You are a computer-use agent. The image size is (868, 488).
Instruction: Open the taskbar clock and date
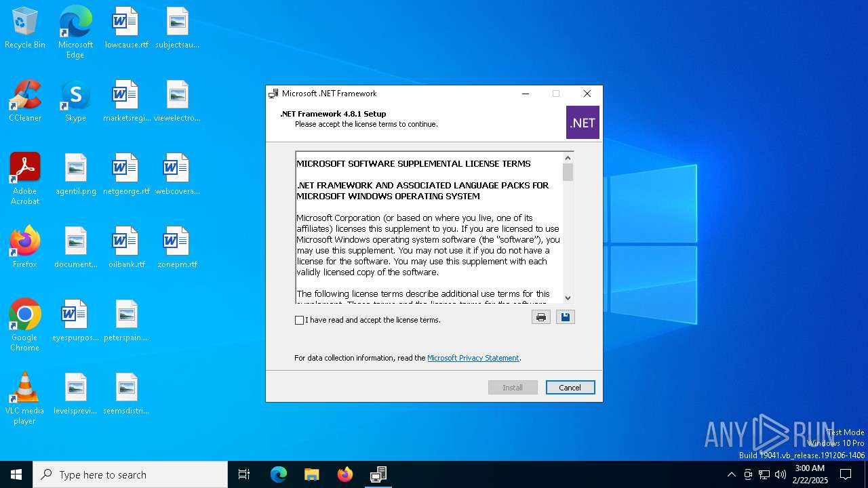810,474
